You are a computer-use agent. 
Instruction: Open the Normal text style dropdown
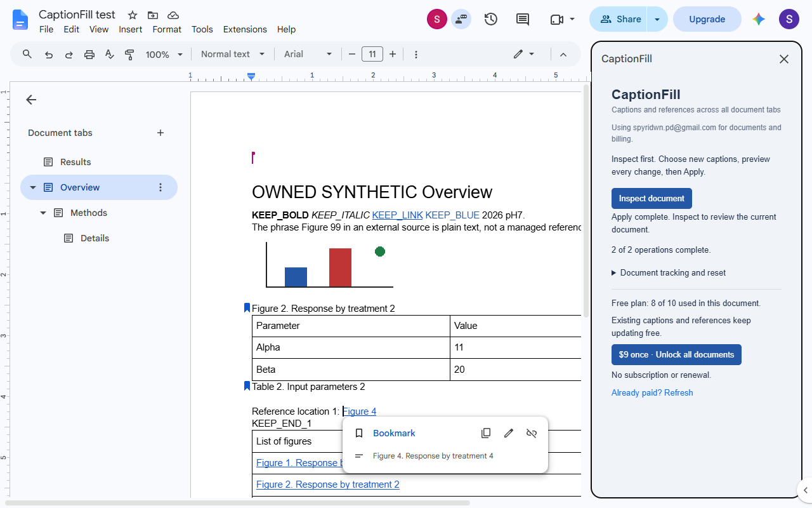coord(233,54)
